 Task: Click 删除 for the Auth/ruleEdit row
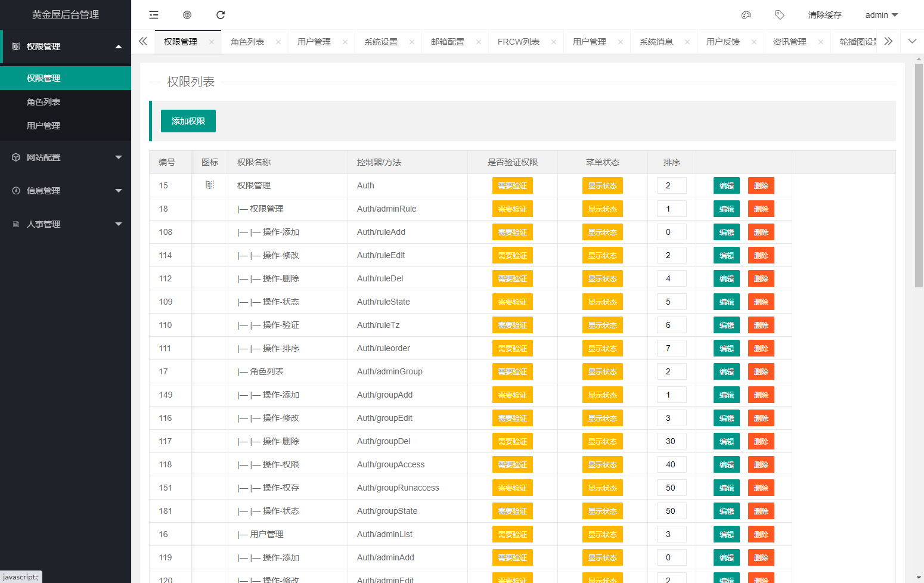pos(761,256)
